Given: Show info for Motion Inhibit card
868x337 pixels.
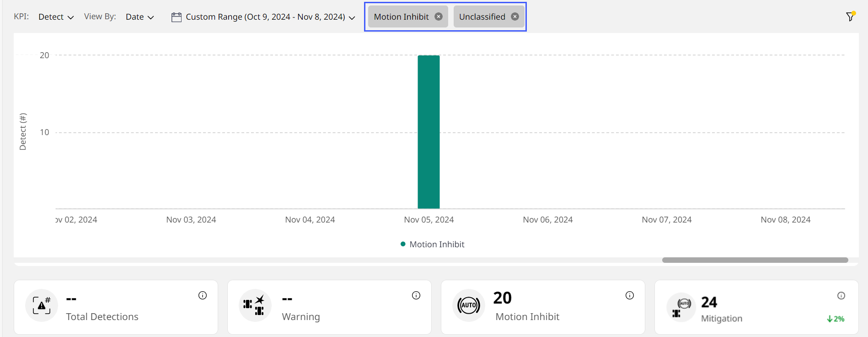Looking at the screenshot, I should 630,295.
